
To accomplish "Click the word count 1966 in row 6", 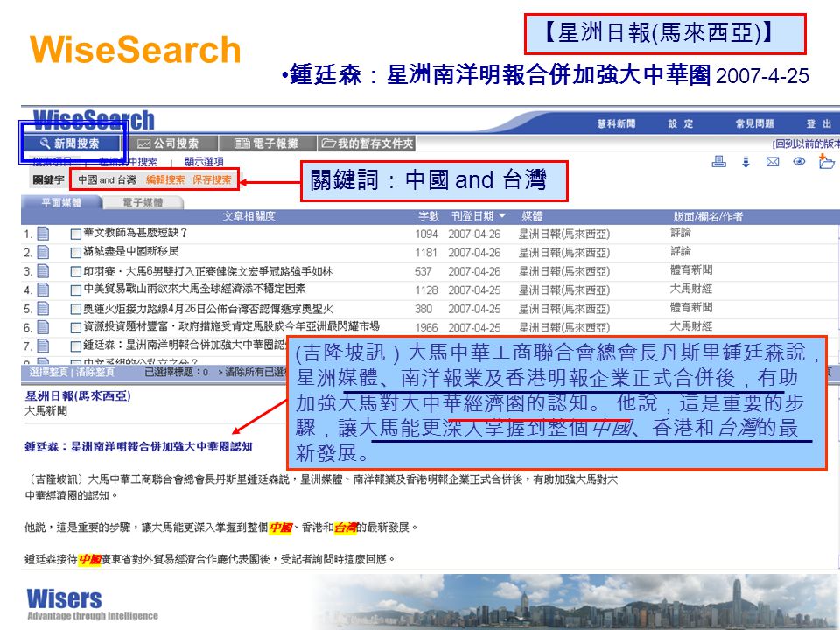I will click(x=426, y=327).
